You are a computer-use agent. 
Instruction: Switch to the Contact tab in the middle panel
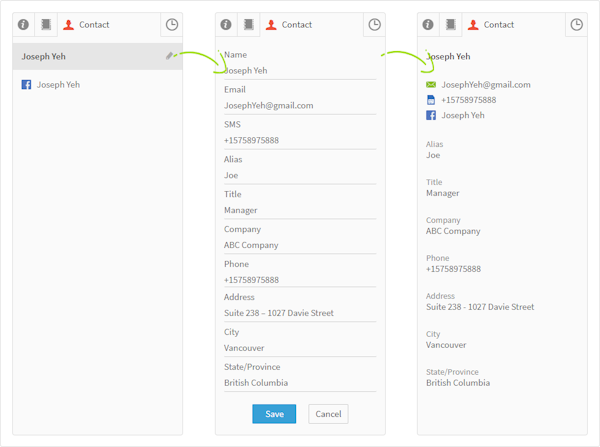coord(289,24)
